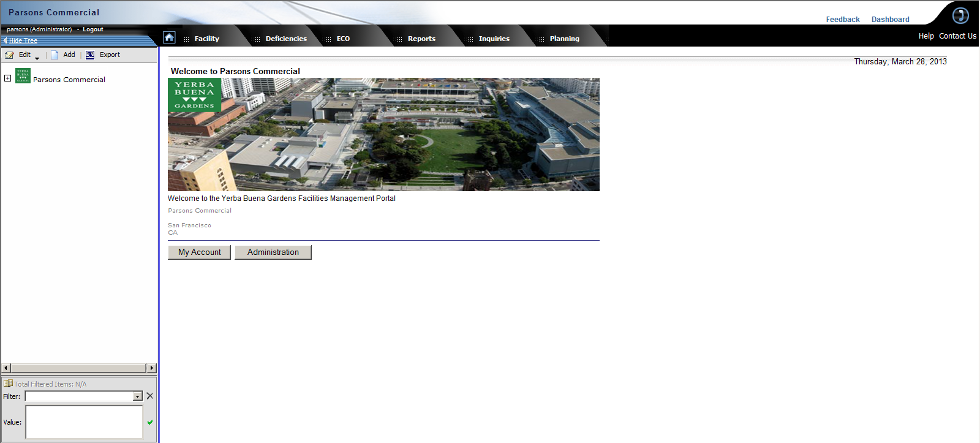This screenshot has width=980, height=443.
Task: Click 'Total Filtered Items: N/A' text
Action: 50,384
